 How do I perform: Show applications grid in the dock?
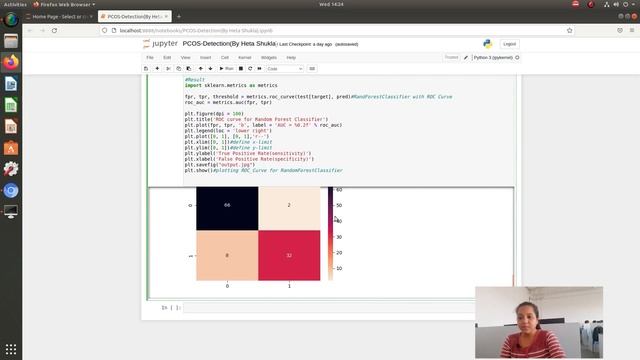coord(11,349)
